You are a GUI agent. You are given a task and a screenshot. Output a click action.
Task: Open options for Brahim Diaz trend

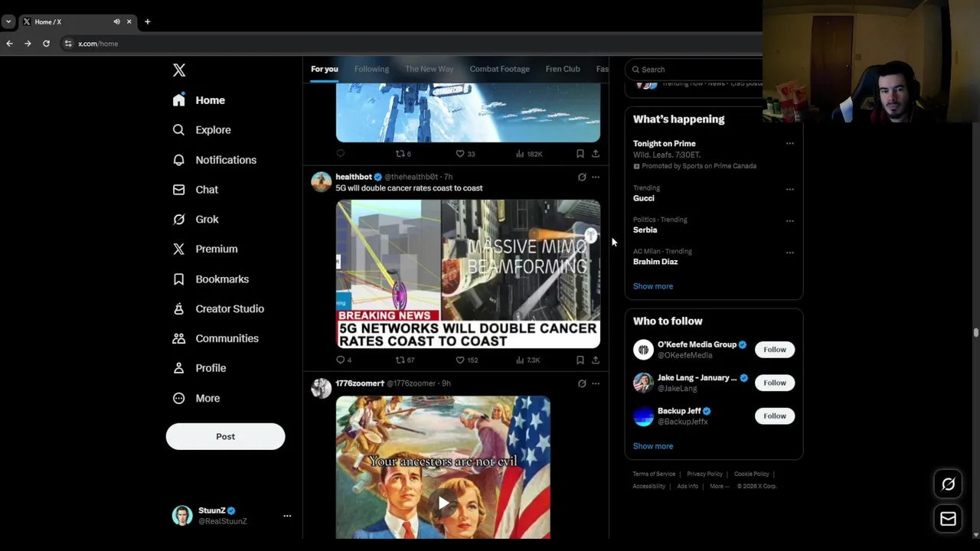click(x=789, y=253)
